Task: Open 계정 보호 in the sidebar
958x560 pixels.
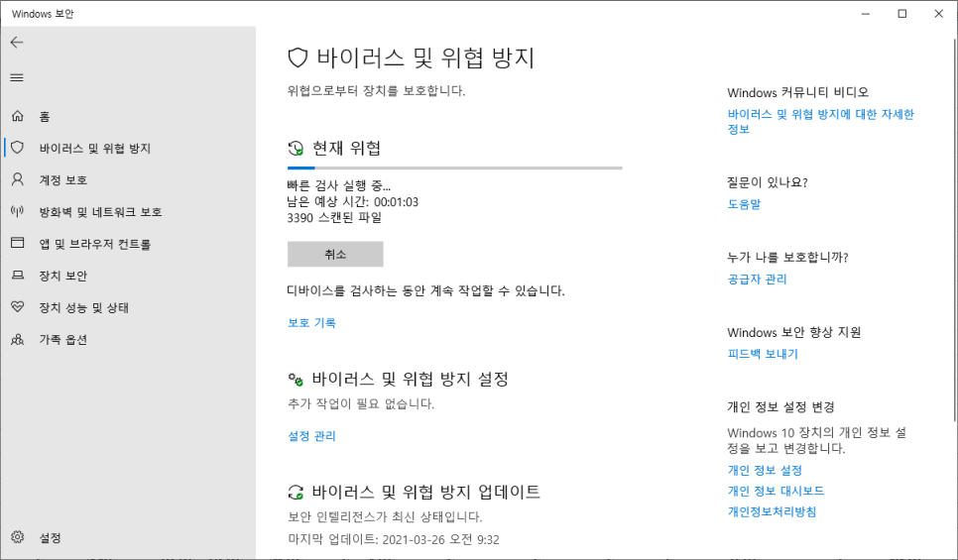Action: (x=62, y=179)
